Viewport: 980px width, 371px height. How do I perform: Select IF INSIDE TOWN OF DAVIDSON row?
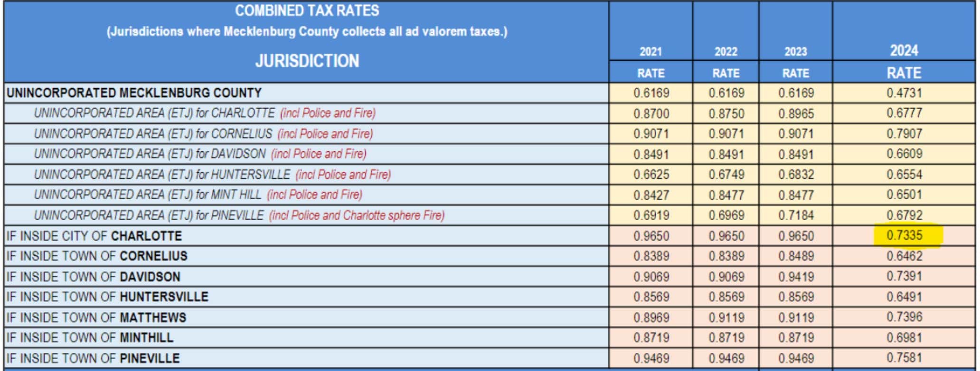[93, 277]
